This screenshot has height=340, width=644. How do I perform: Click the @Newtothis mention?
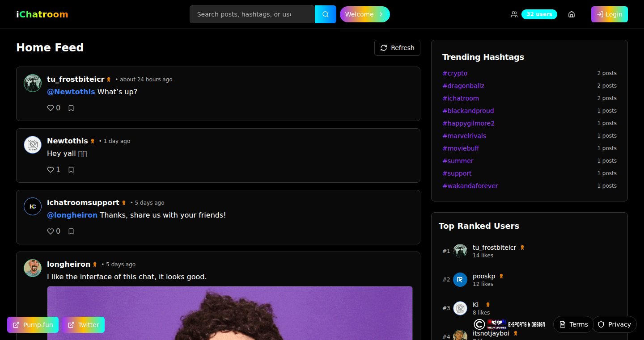click(x=71, y=92)
